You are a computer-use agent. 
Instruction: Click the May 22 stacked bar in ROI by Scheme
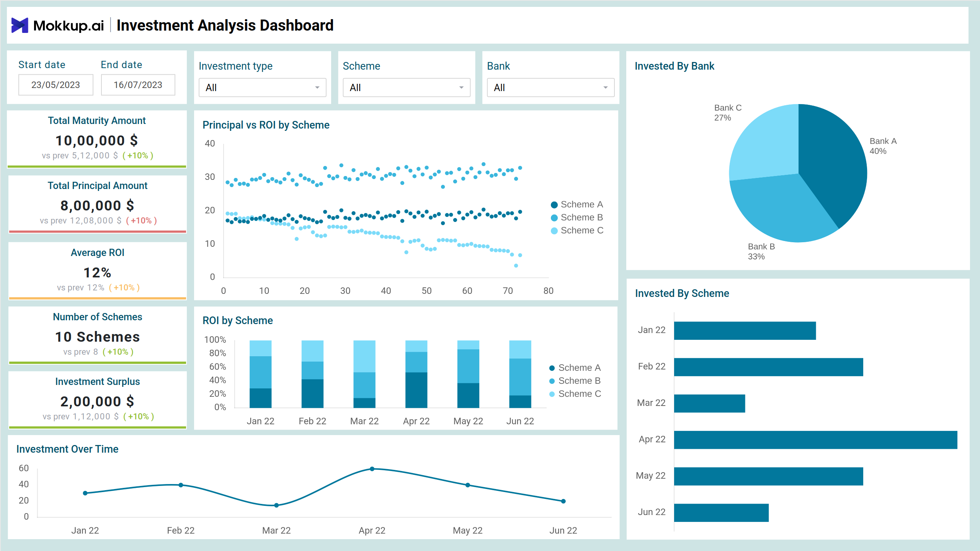(468, 374)
